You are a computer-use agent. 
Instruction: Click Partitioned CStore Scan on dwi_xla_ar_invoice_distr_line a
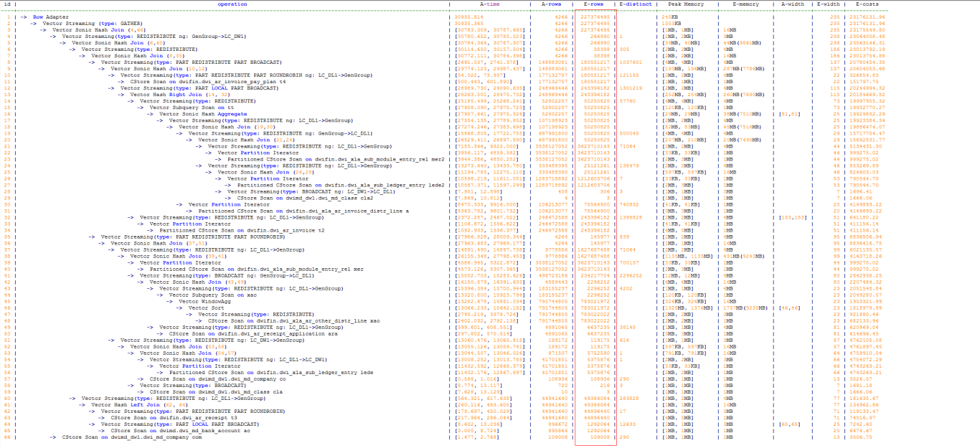[x=302, y=211]
